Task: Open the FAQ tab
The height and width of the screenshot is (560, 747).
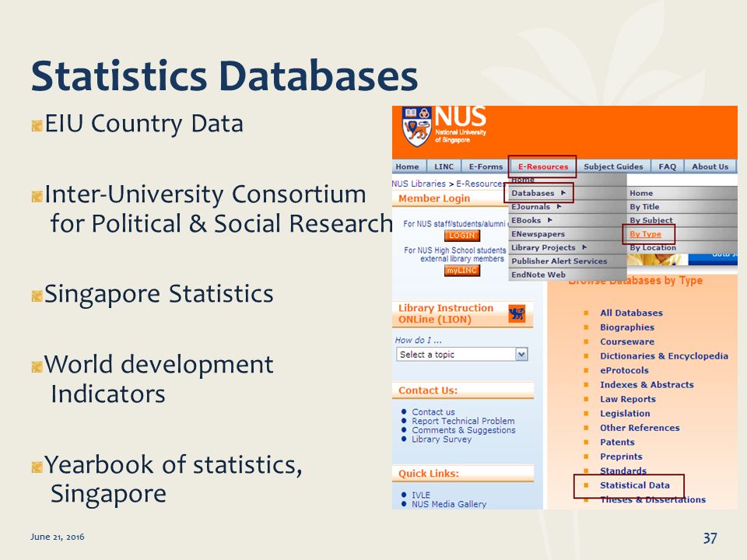Action: 668,166
